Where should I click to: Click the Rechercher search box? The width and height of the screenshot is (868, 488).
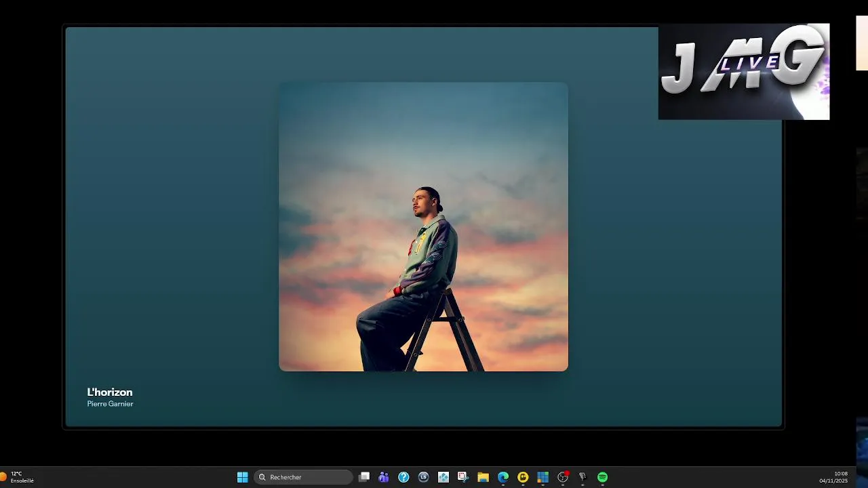tap(303, 477)
